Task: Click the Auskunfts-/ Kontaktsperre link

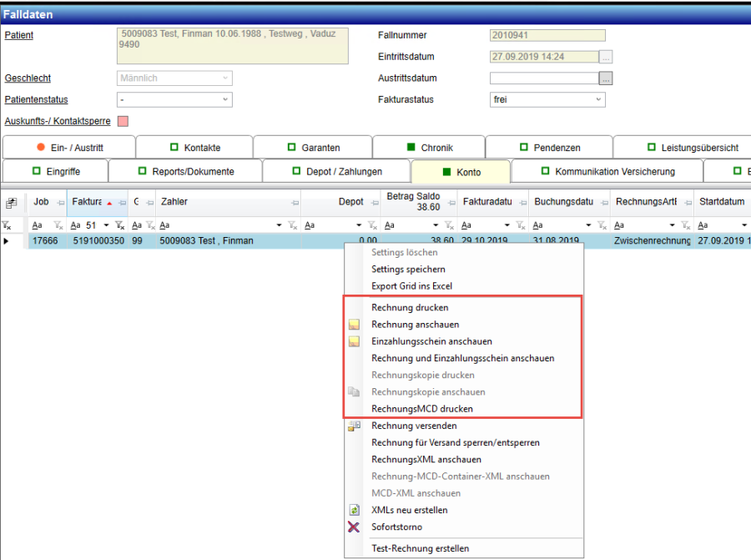Action: click(x=58, y=121)
